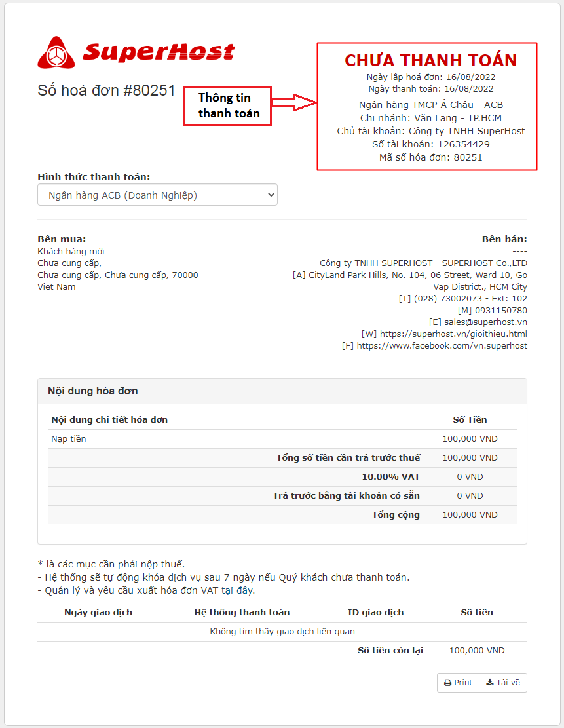Click the download icon beside Tải về

coord(489,683)
